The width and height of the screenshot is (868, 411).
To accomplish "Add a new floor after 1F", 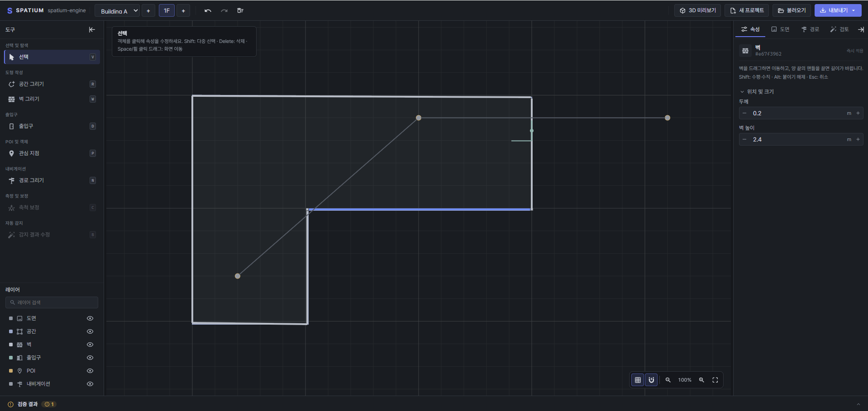I will (183, 11).
